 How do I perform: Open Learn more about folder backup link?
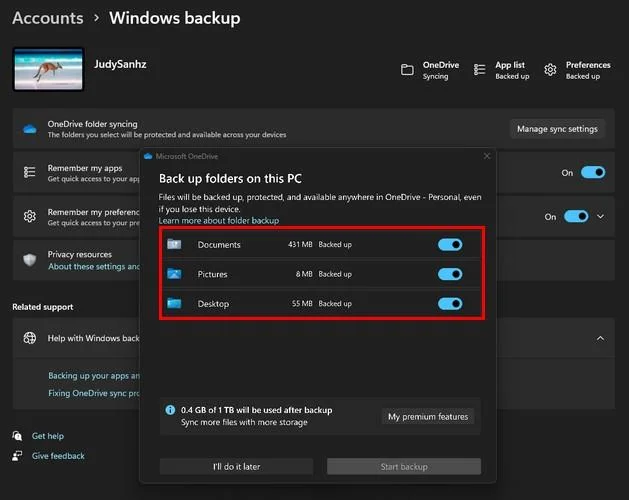pyautogui.click(x=219, y=220)
